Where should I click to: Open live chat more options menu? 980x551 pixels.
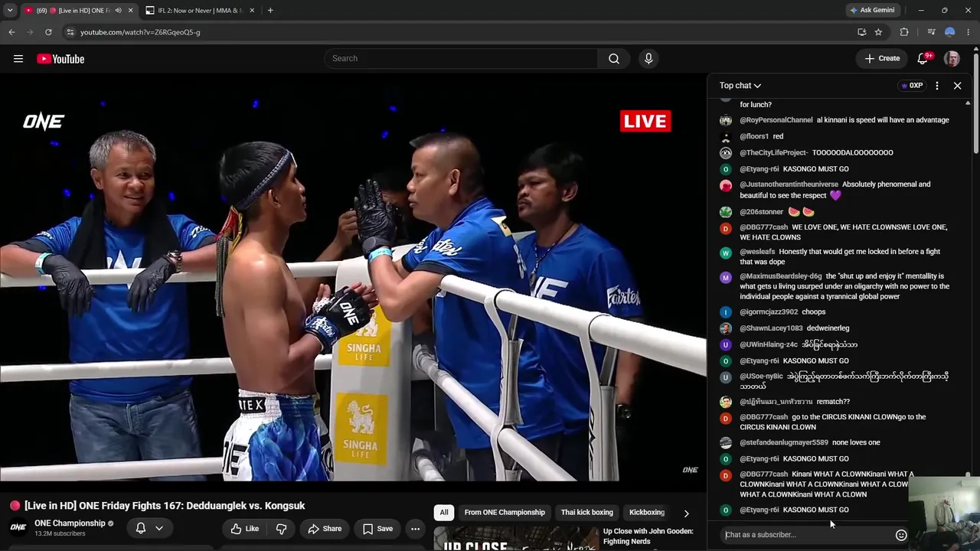937,86
